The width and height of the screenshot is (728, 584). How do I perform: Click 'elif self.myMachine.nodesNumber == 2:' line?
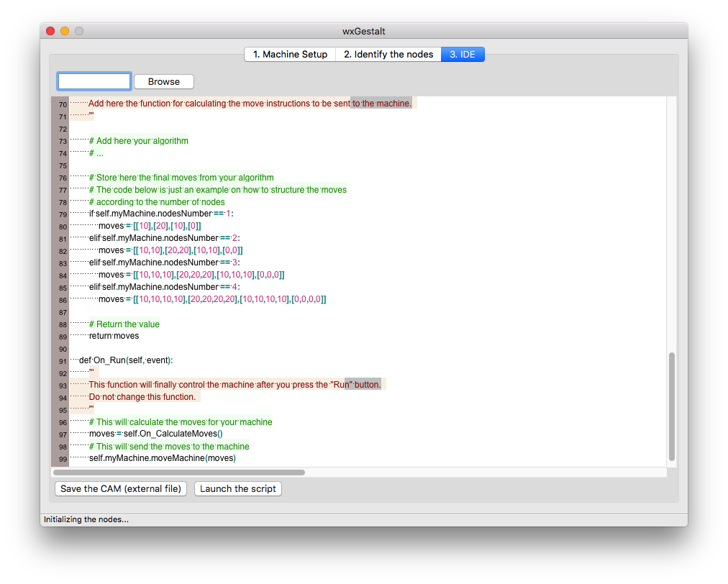click(164, 238)
